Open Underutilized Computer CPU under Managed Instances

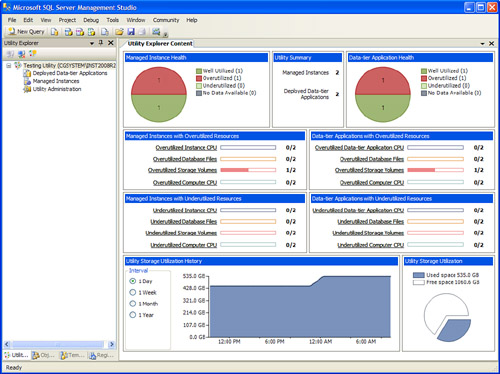[x=184, y=245]
